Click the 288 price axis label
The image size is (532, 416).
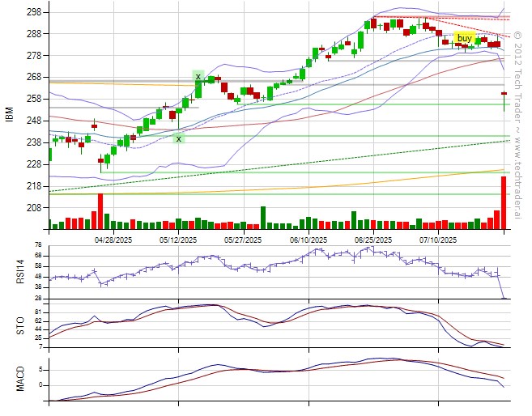tap(33, 34)
